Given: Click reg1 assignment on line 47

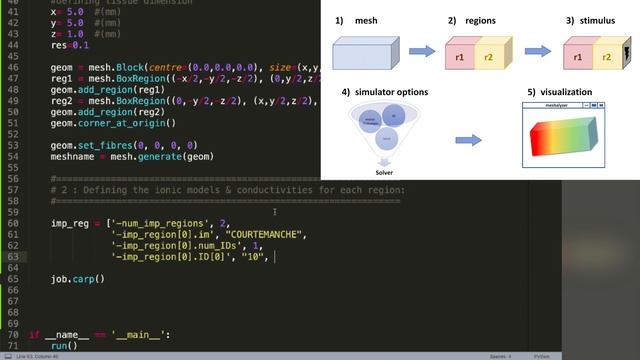Looking at the screenshot, I should (185, 78).
